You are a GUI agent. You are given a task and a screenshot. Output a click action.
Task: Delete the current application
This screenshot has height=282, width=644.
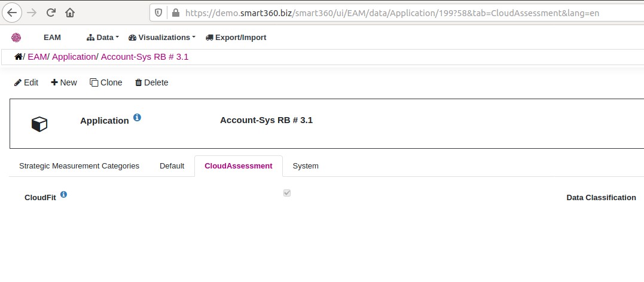click(151, 82)
